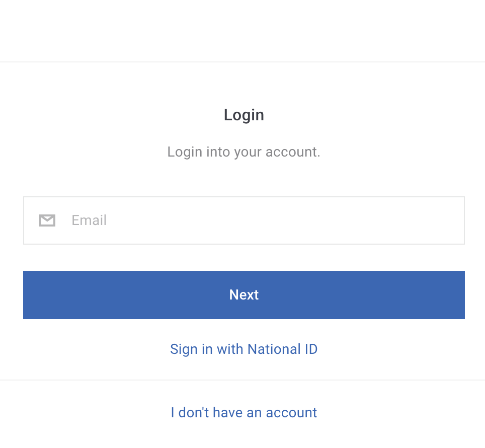The height and width of the screenshot is (448, 485).
Task: Select the Email placeholder text
Action: (89, 220)
